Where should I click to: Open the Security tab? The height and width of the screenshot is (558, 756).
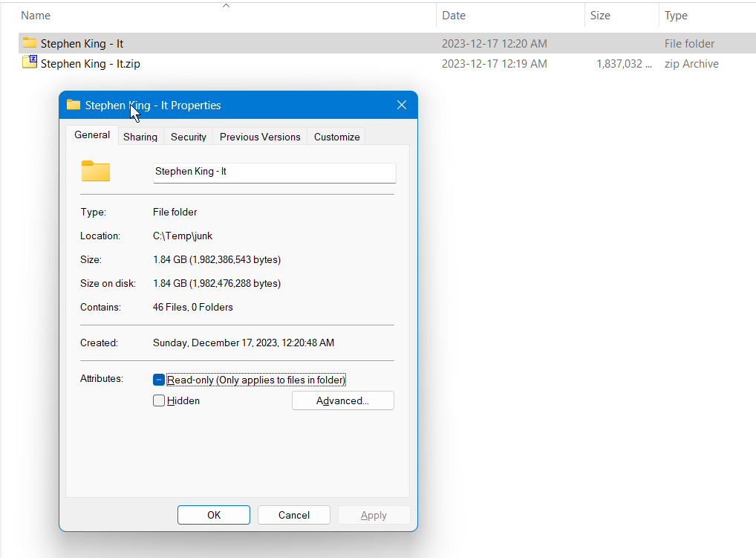click(189, 137)
